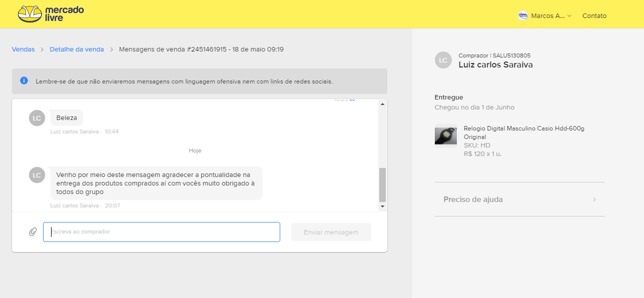Open the Relogio Digital Masculino Casio product title

(x=524, y=132)
